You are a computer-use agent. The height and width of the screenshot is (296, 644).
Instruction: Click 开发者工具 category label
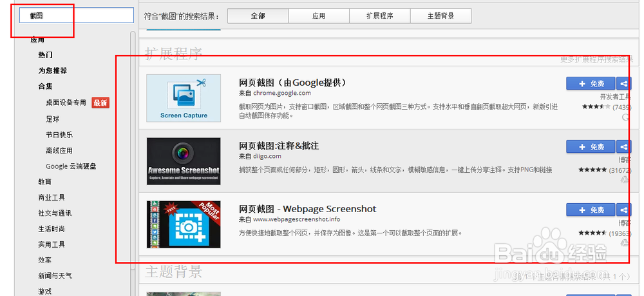(615, 97)
